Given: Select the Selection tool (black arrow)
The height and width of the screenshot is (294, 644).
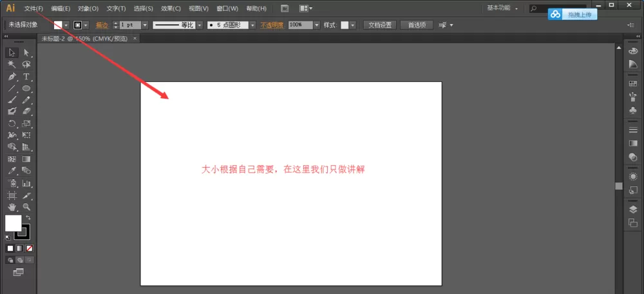Looking at the screenshot, I should (12, 52).
